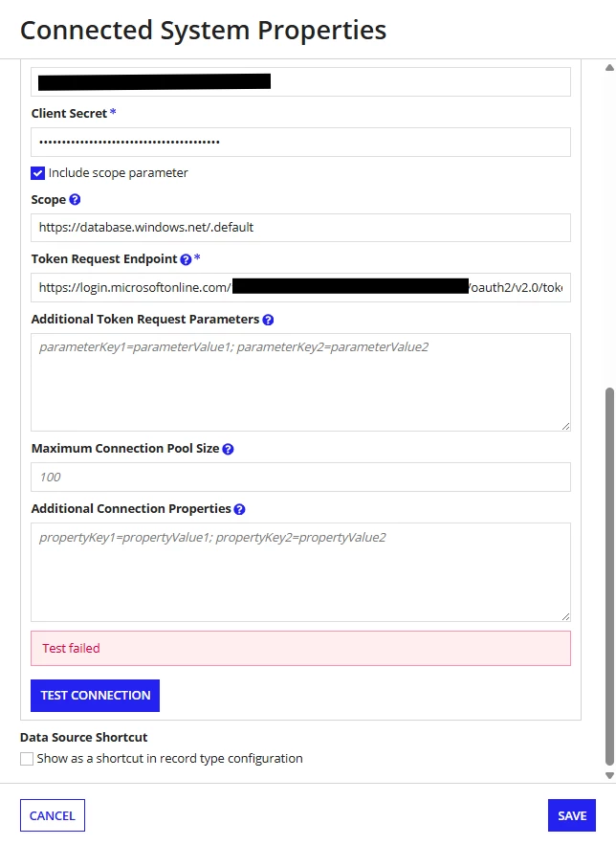Image resolution: width=616 pixels, height=845 pixels.
Task: Cancel the connected system dialog
Action: [53, 816]
